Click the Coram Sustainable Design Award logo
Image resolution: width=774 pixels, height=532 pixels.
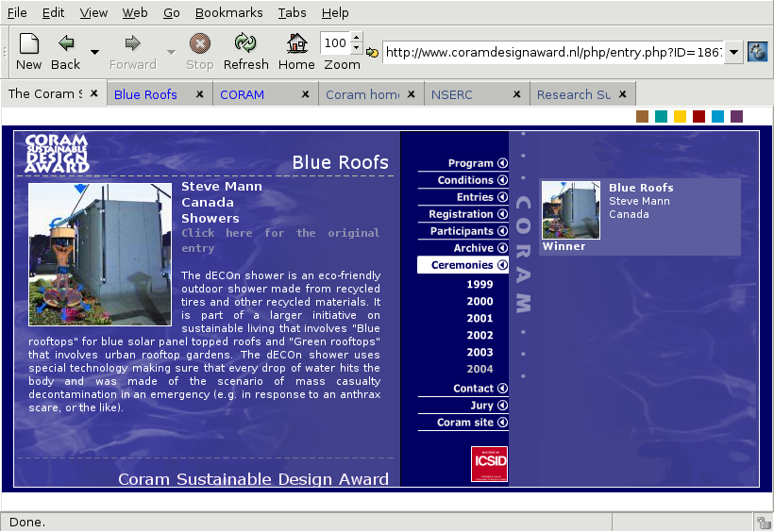click(57, 154)
